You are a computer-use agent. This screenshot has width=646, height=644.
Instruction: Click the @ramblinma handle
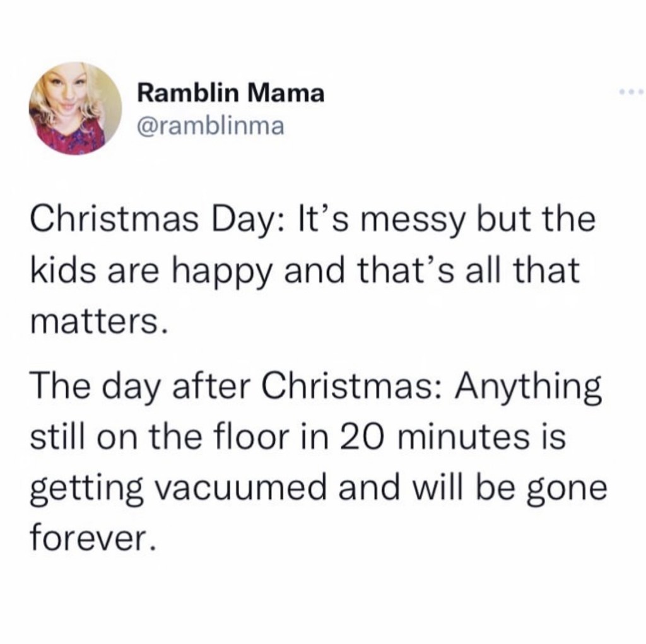[x=211, y=127]
